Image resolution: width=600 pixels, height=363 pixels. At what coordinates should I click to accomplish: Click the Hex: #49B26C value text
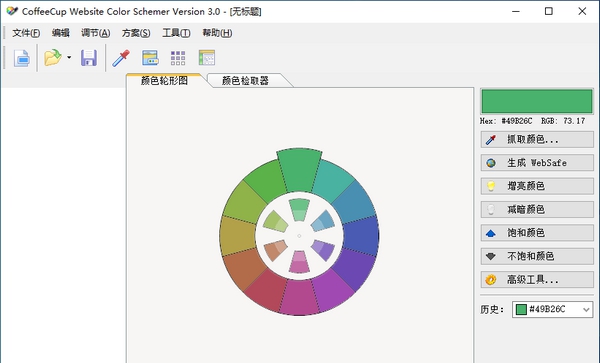point(506,121)
